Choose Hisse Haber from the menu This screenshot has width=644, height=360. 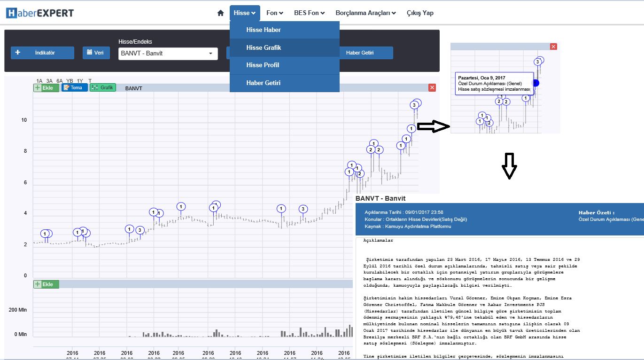284,30
